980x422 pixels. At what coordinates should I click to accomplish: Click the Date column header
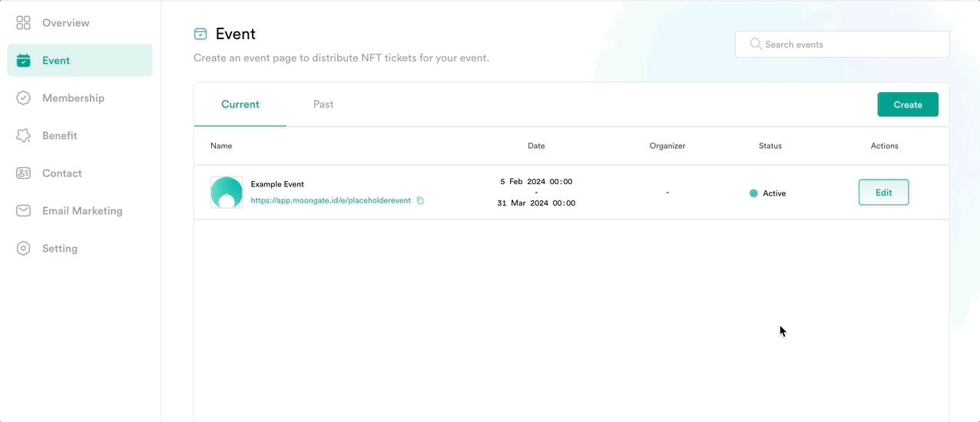536,146
